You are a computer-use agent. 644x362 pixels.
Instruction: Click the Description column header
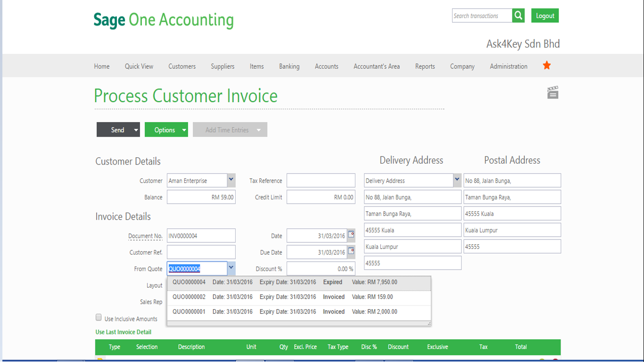191,347
